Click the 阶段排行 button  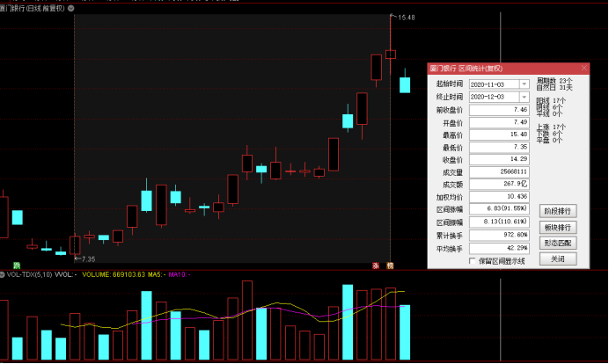coord(558,211)
